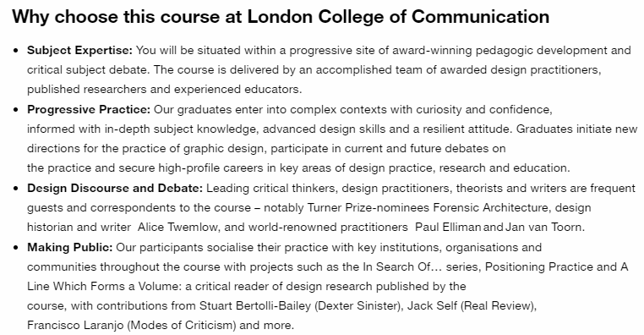Click the name 'Stuart Bertolli-Bailey'
This screenshot has height=335, width=644.
[x=255, y=306]
